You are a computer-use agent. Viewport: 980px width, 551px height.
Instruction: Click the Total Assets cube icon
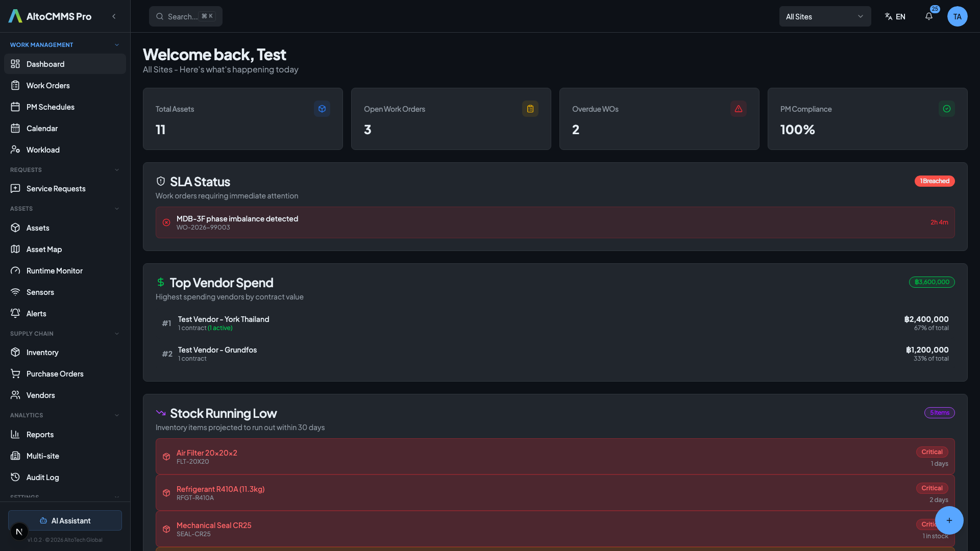coord(322,109)
